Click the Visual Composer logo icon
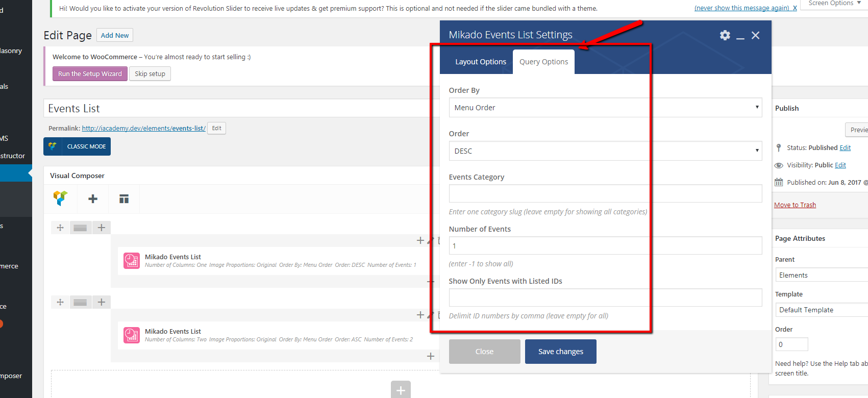 click(x=61, y=198)
